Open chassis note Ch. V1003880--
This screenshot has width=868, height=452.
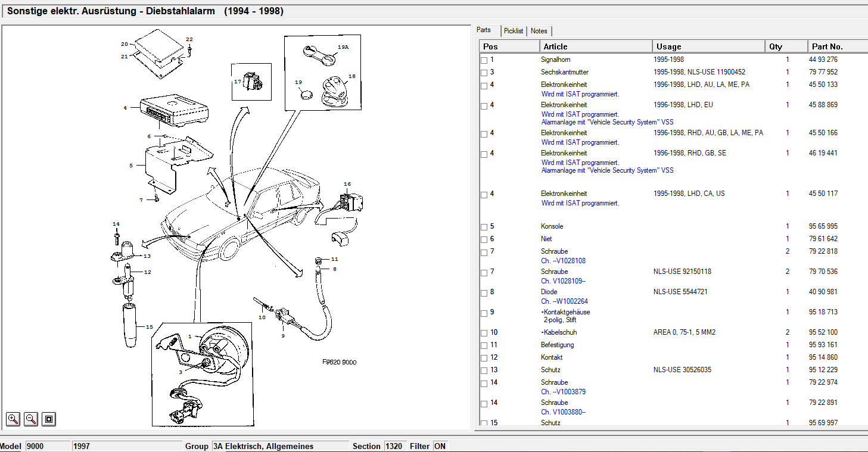(x=563, y=412)
